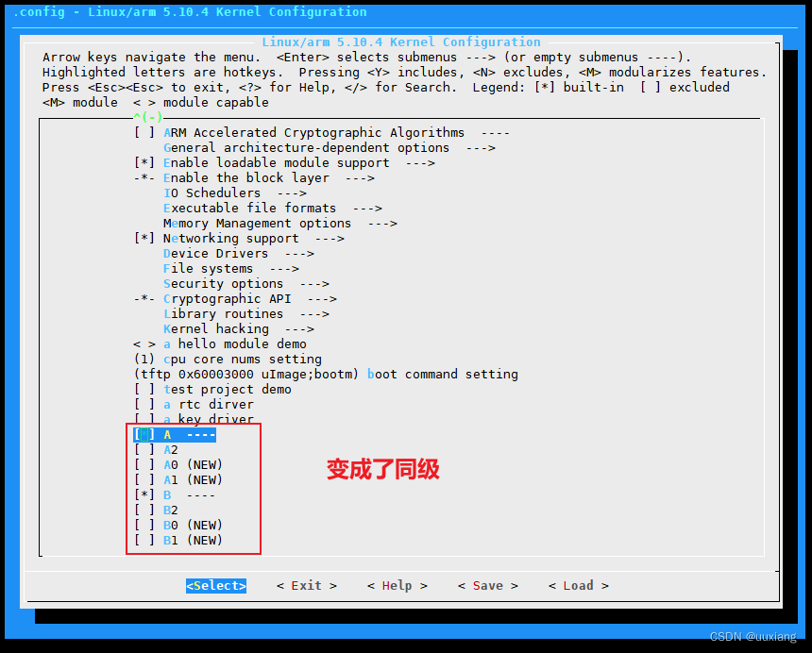Toggle the Networking support checkbox
Viewport: 812px width, 653px height.
pos(144,239)
